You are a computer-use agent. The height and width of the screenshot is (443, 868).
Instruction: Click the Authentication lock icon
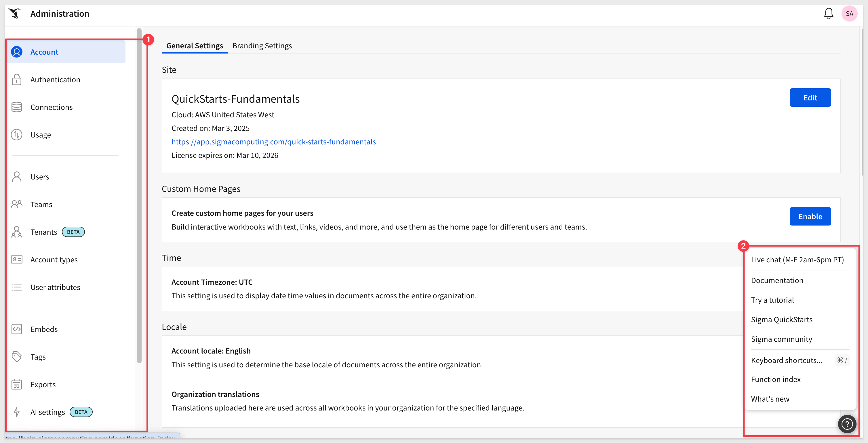[16, 79]
